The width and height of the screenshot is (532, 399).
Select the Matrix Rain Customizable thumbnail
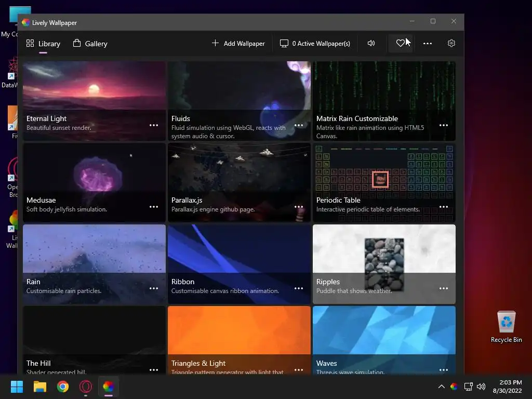[384, 101]
